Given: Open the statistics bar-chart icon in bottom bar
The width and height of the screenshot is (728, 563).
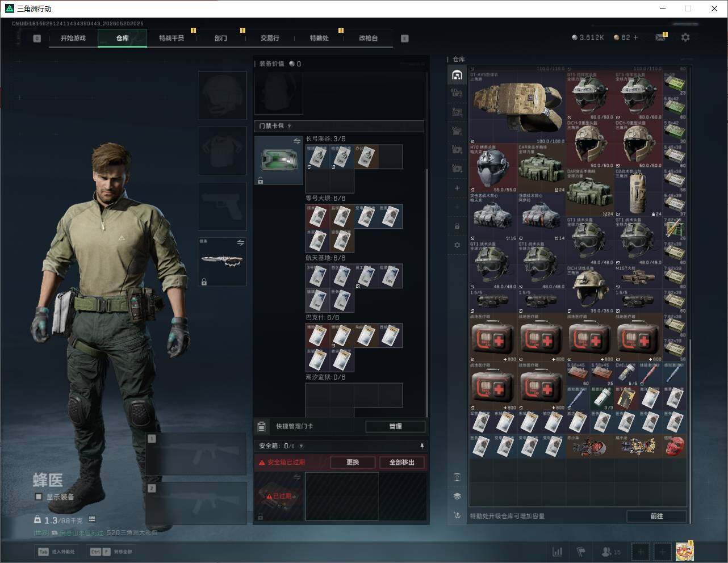Looking at the screenshot, I should pyautogui.click(x=558, y=552).
